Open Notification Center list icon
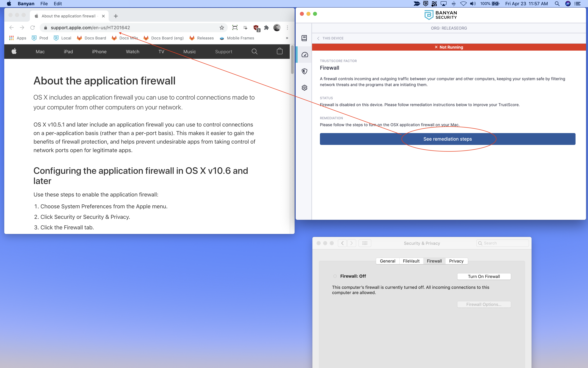Image resolution: width=588 pixels, height=368 pixels. point(577,4)
